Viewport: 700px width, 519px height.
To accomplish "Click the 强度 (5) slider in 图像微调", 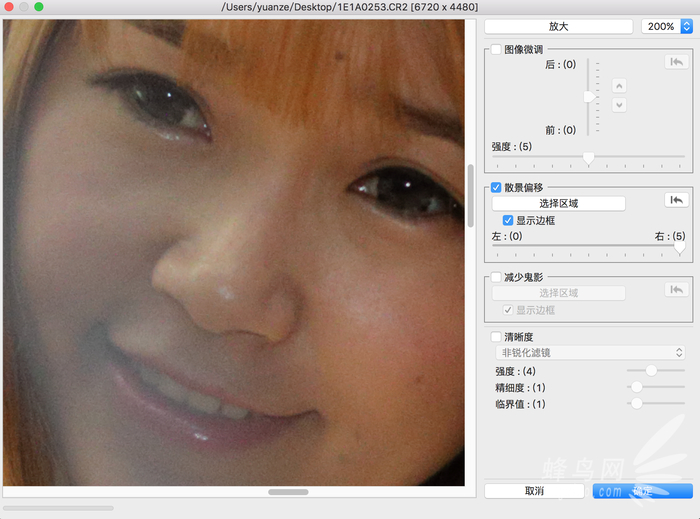I will pos(588,157).
